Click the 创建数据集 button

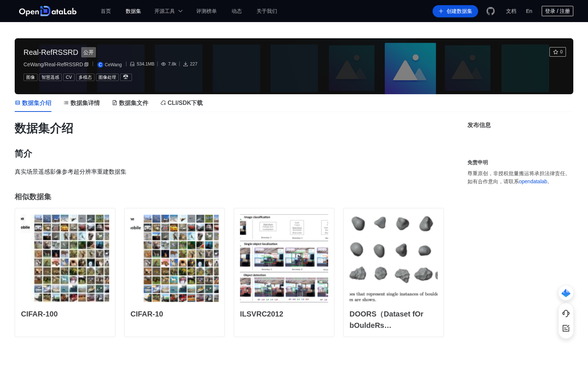[455, 11]
